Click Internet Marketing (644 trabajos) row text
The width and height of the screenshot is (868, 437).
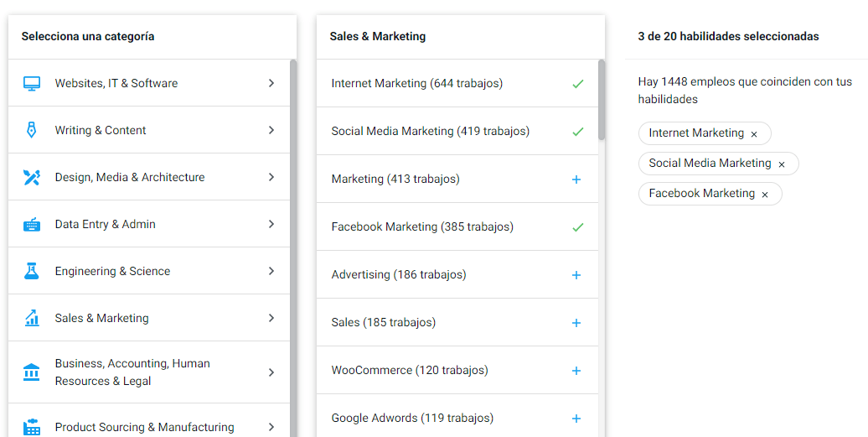417,84
